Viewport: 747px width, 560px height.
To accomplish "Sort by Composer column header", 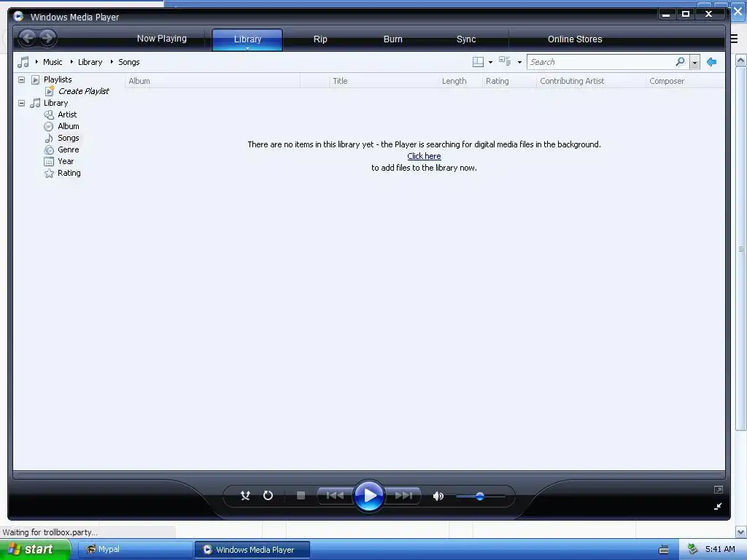I will (x=686, y=81).
